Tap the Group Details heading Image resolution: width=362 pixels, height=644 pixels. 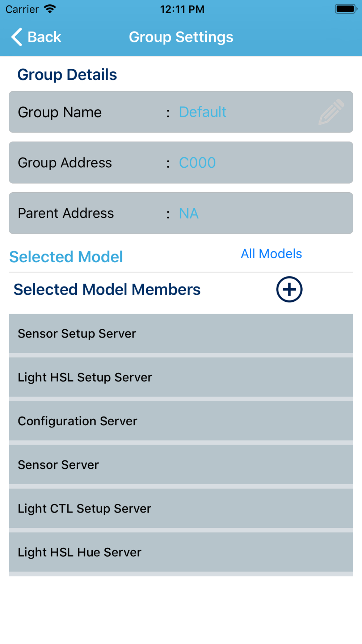tap(67, 75)
